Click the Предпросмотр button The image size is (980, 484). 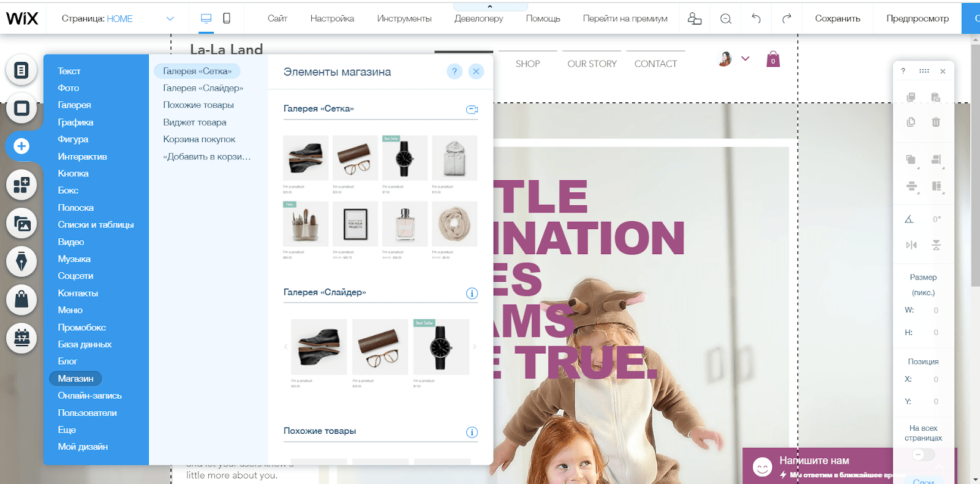click(x=918, y=18)
